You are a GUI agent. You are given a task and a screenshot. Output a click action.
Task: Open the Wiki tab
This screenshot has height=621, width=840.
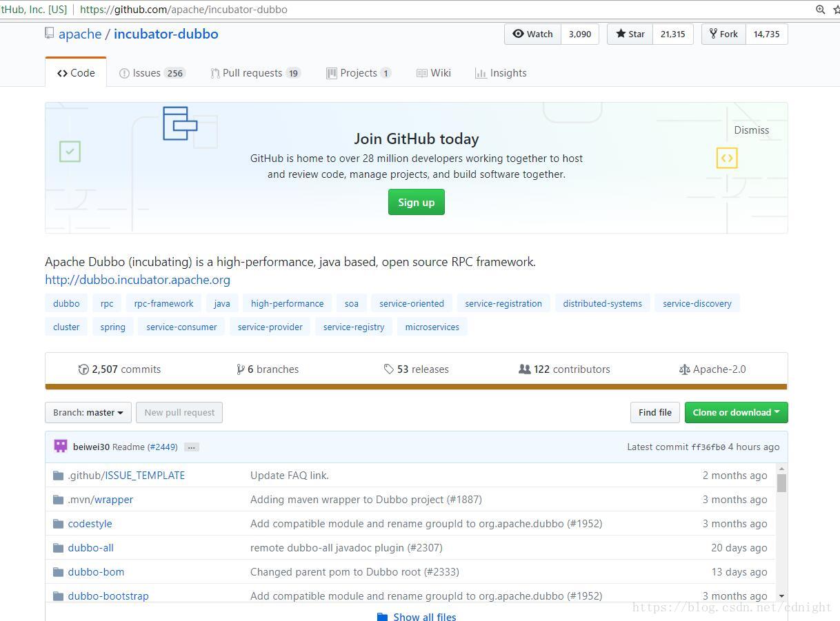(x=434, y=73)
